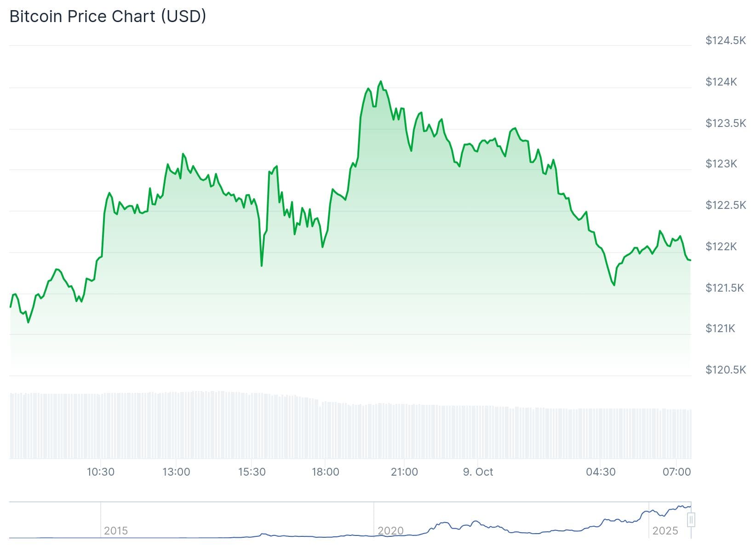The height and width of the screenshot is (552, 756).
Task: Click the $122K price axis label
Action: coord(721,247)
